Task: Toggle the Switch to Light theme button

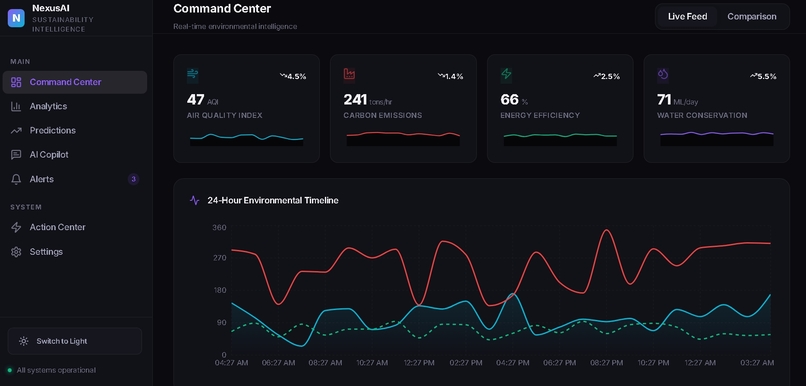Action: (x=75, y=341)
